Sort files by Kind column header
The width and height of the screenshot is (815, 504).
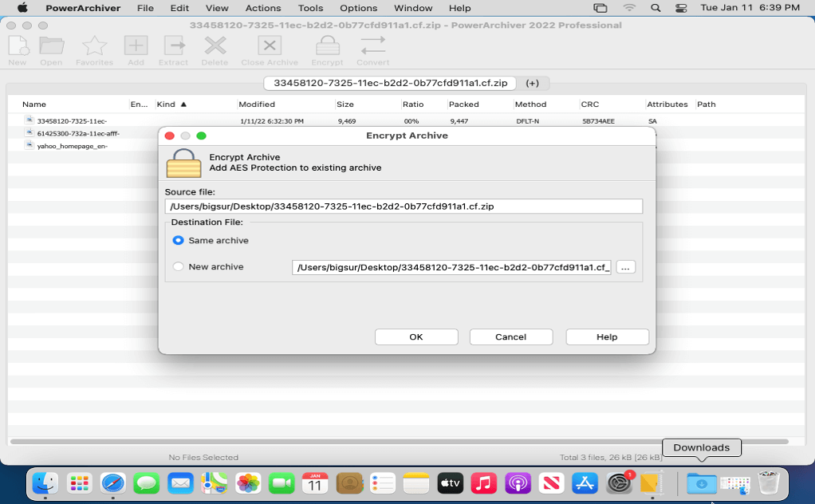click(171, 104)
